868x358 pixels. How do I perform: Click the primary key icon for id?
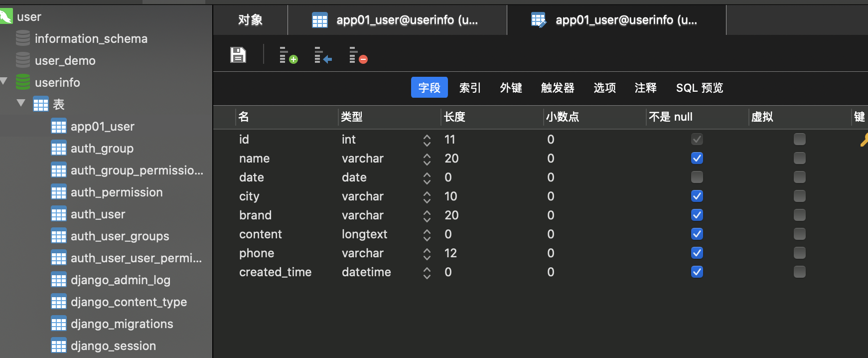tap(864, 140)
